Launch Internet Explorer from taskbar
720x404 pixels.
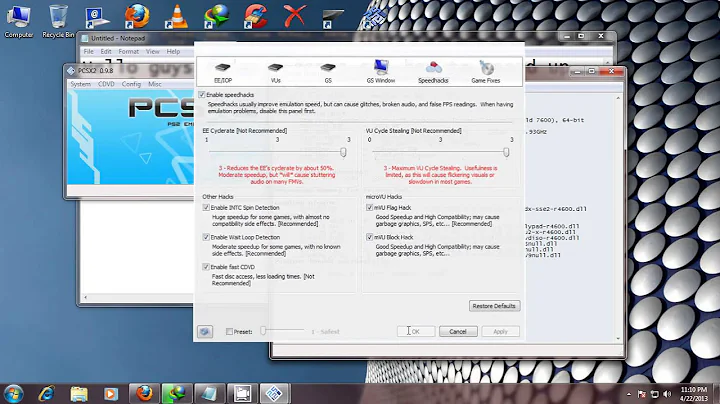46,394
